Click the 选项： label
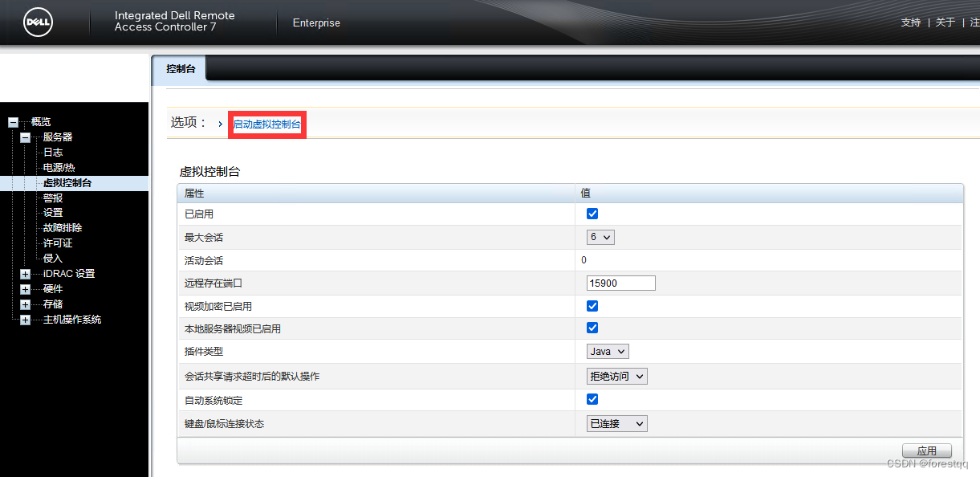980x477 pixels. [189, 123]
